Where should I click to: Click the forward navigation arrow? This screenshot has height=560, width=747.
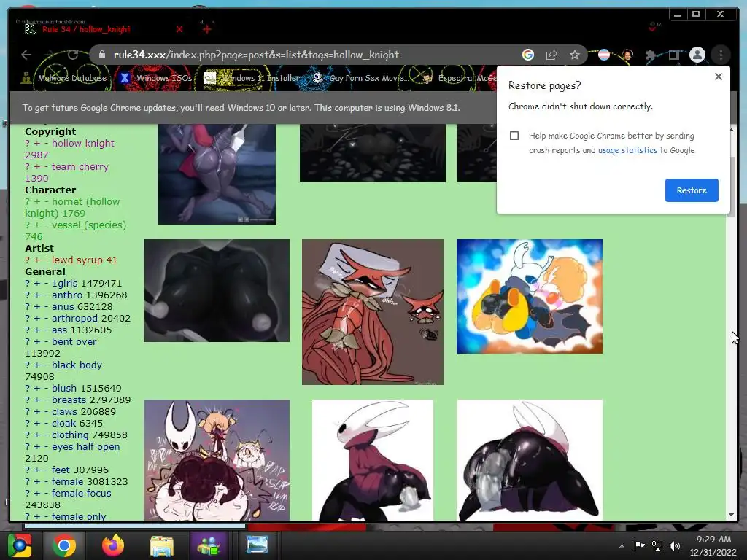pyautogui.click(x=50, y=55)
